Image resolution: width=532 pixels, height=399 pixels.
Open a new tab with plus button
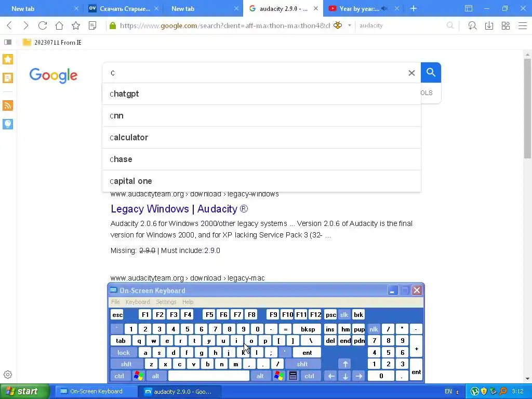pyautogui.click(x=413, y=8)
